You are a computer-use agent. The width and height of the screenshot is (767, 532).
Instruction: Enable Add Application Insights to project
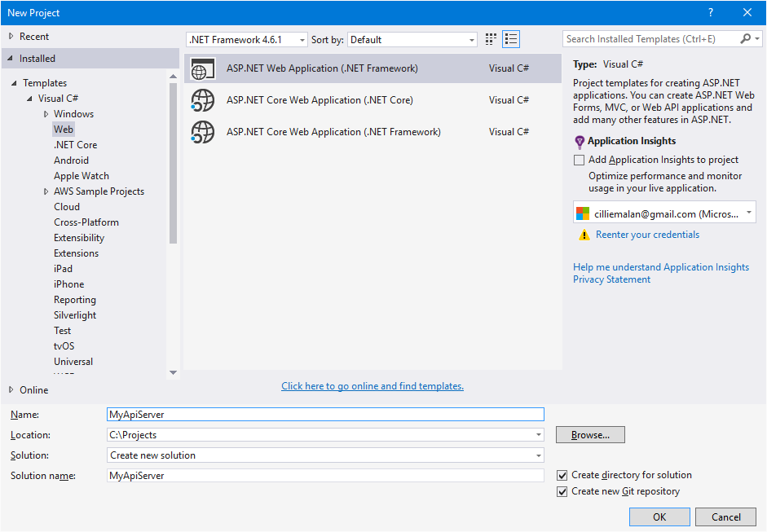tap(580, 160)
